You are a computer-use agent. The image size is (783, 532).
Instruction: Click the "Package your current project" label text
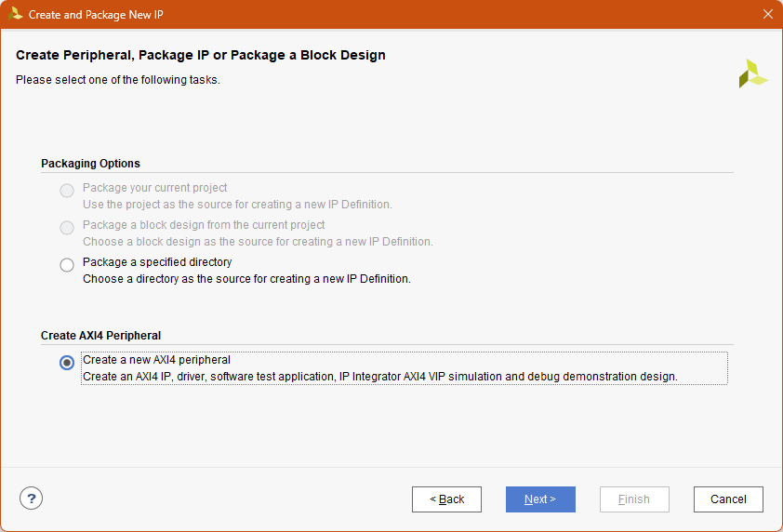tap(154, 188)
